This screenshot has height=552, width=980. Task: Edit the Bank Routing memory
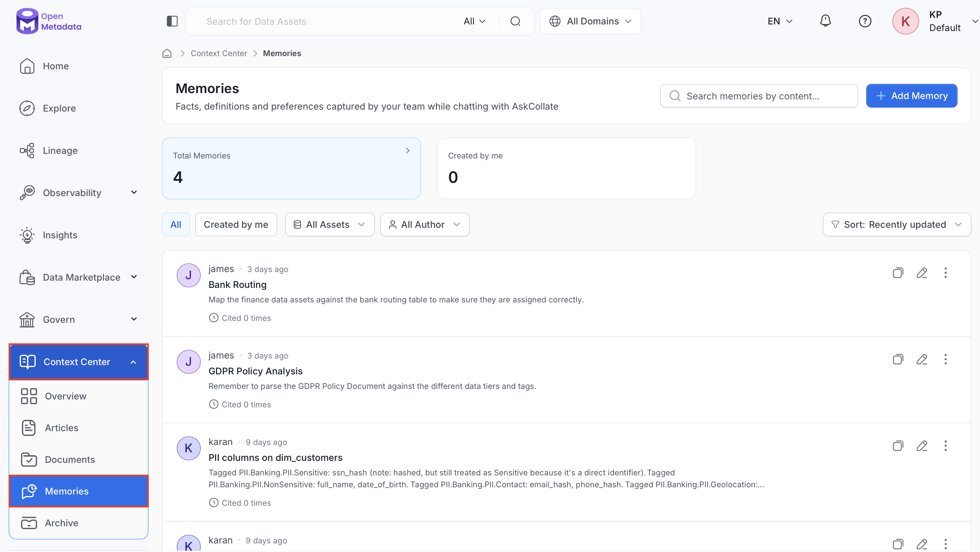pyautogui.click(x=921, y=273)
